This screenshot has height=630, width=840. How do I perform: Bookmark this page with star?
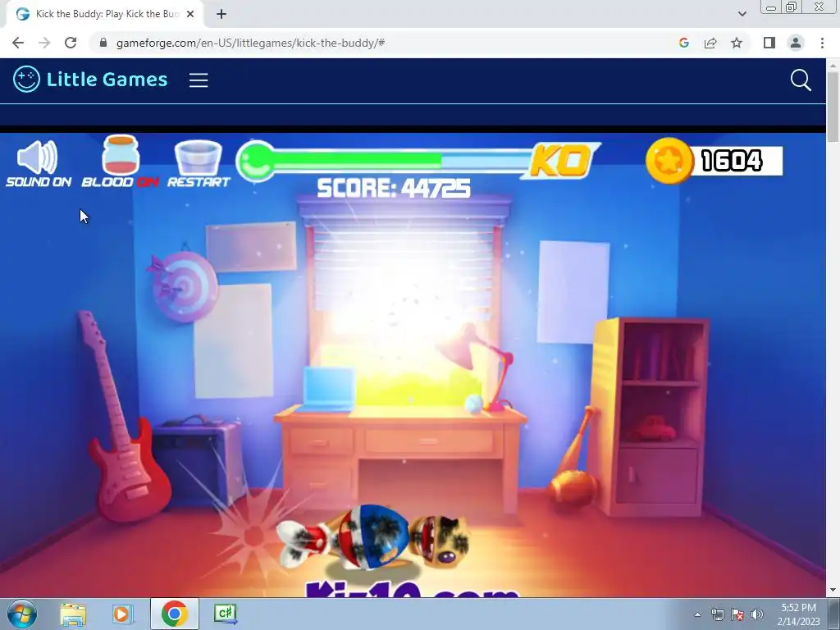[x=737, y=43]
